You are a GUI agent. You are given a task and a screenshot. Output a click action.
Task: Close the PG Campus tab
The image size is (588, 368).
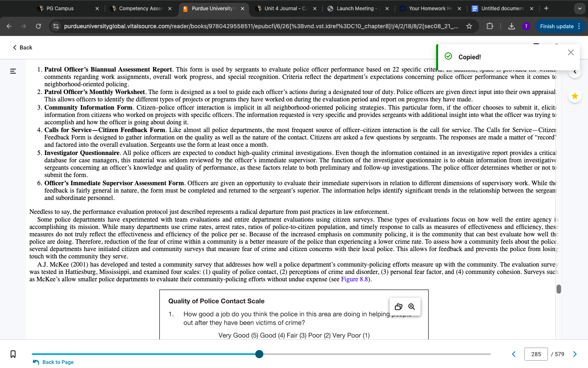coord(97,9)
